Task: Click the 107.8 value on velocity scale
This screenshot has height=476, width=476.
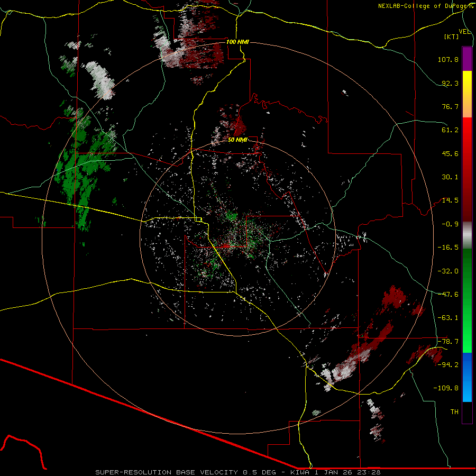Action: pos(448,59)
